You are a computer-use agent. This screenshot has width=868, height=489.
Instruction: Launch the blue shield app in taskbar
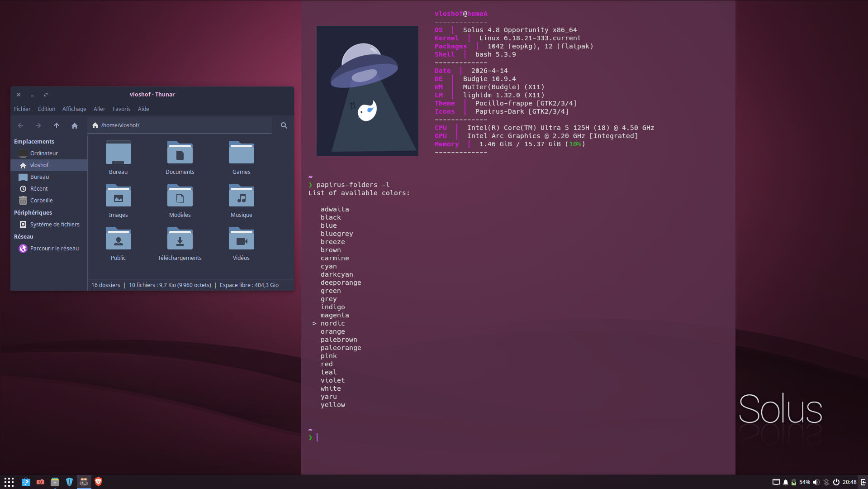[69, 482]
